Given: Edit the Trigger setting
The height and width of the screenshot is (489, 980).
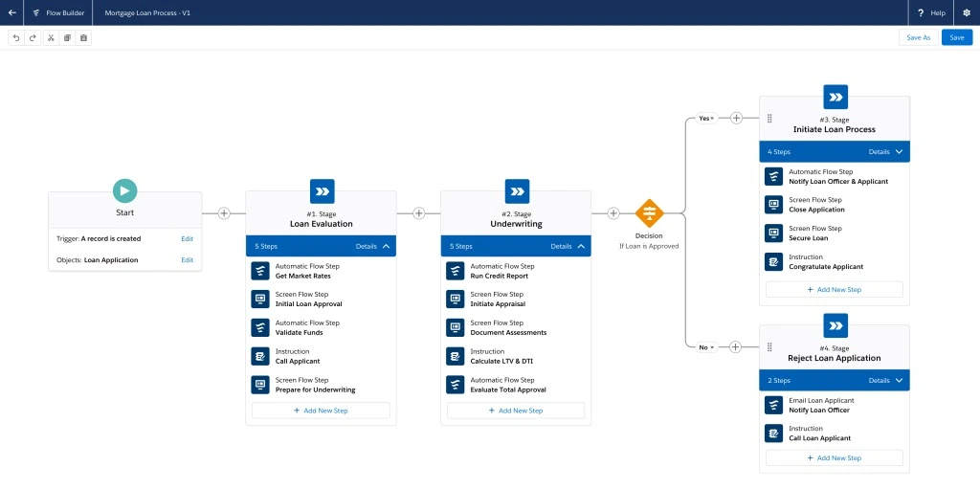Looking at the screenshot, I should click(x=187, y=239).
